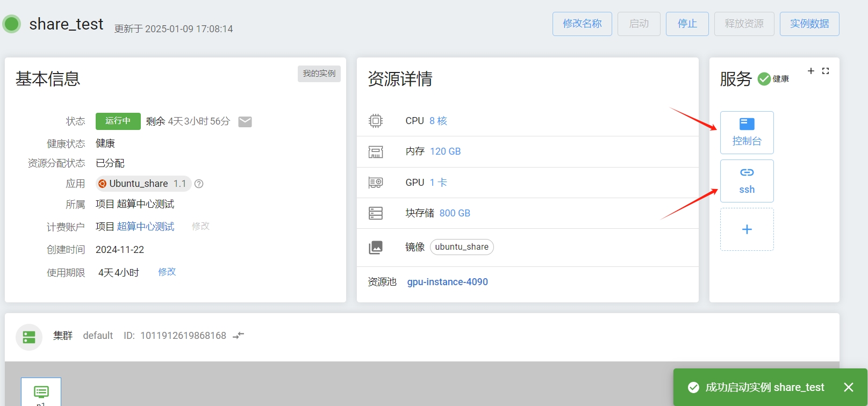
Task: Click the success checkmark icon in the toast
Action: tap(693, 387)
